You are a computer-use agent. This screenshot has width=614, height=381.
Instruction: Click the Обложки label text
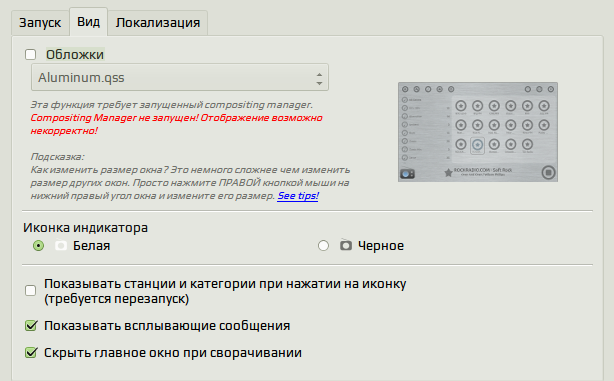click(75, 54)
